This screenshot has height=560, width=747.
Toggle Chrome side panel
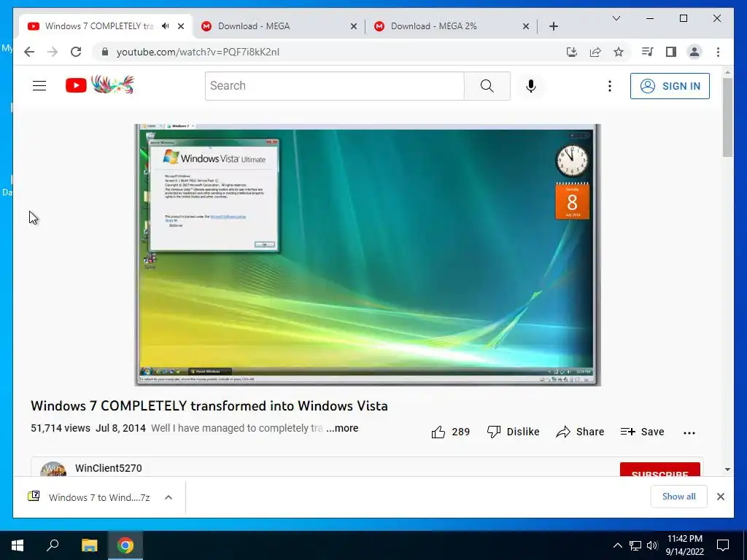(x=671, y=52)
